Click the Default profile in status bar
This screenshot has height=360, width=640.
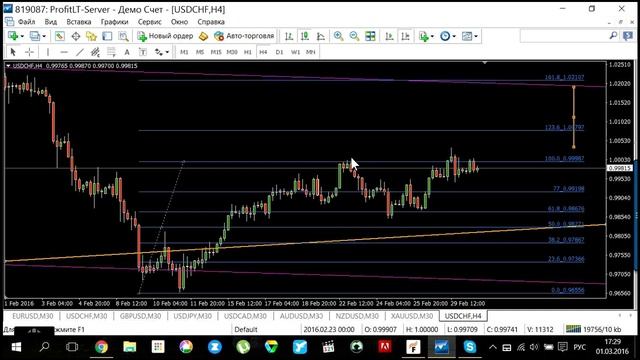pyautogui.click(x=246, y=329)
